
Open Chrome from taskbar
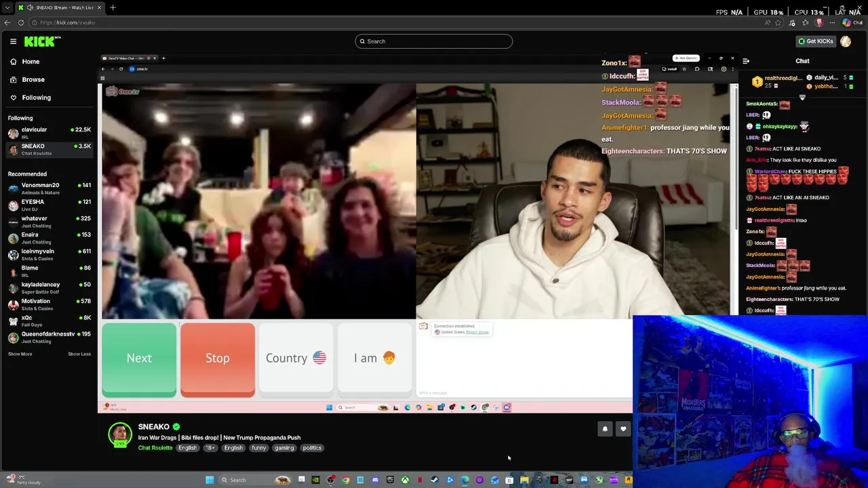tap(345, 480)
